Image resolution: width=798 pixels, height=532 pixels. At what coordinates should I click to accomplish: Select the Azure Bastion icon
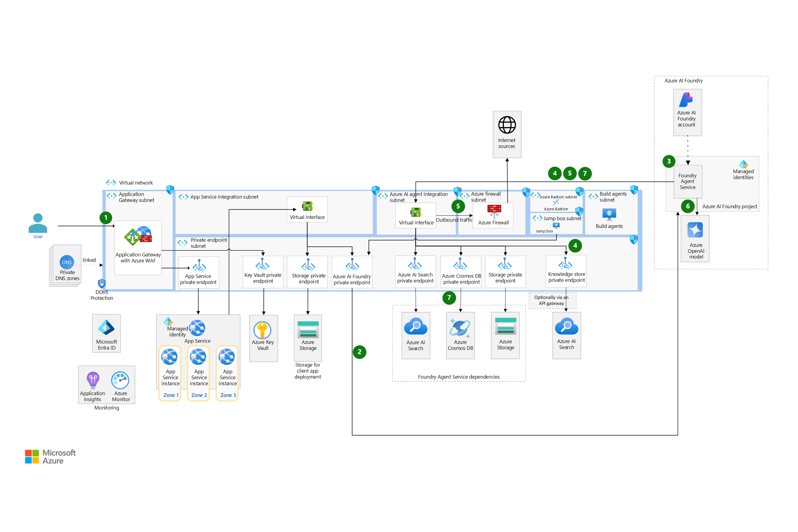pos(556,202)
